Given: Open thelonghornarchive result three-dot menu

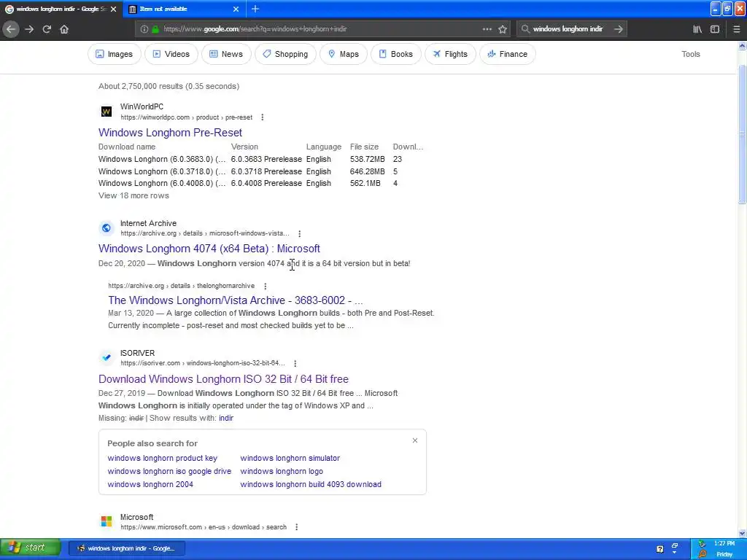Looking at the screenshot, I should coord(265,286).
